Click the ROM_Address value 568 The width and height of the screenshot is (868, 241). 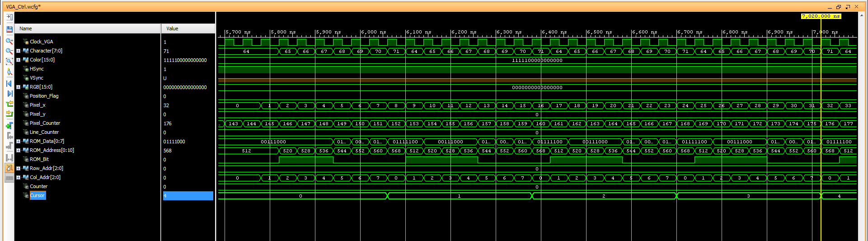(x=167, y=151)
